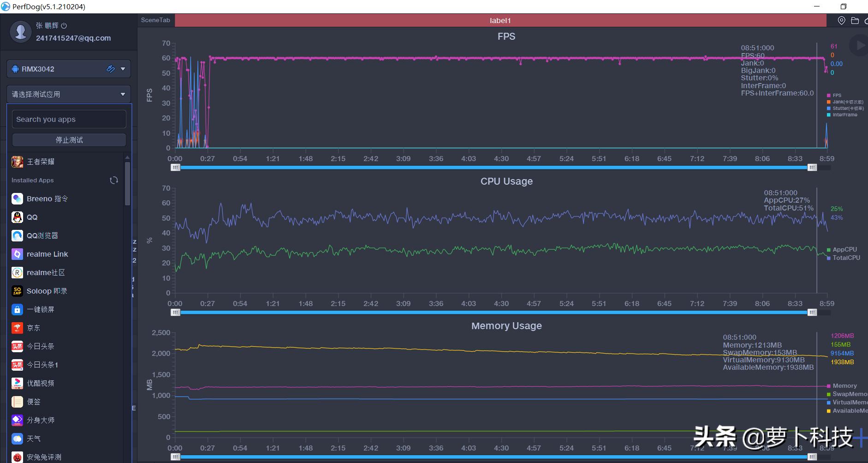The image size is (868, 463).
Task: Choose realme Link from installed apps
Action: 47,254
